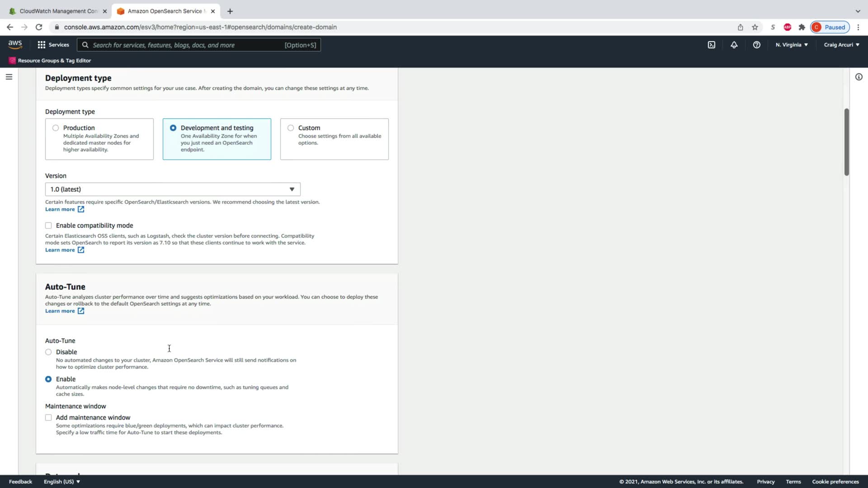Image resolution: width=868 pixels, height=488 pixels.
Task: Open the info panel icon at right
Action: [x=859, y=77]
